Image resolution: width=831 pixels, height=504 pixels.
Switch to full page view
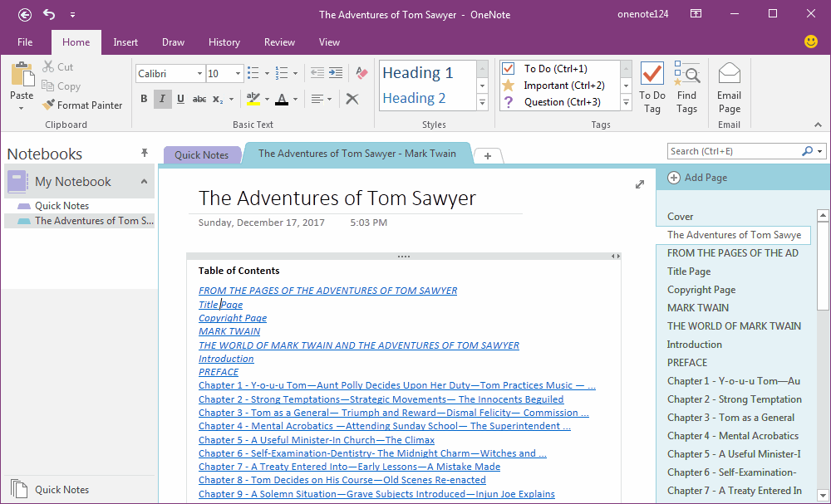(640, 184)
